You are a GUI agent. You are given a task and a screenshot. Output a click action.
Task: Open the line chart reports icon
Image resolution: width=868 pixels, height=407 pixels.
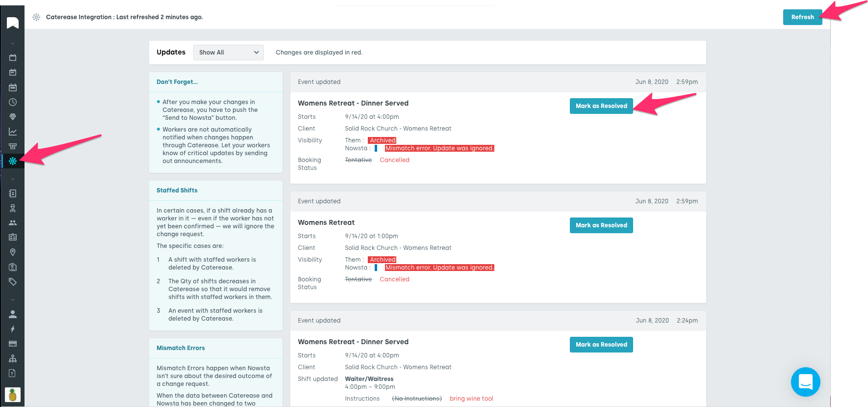click(13, 132)
